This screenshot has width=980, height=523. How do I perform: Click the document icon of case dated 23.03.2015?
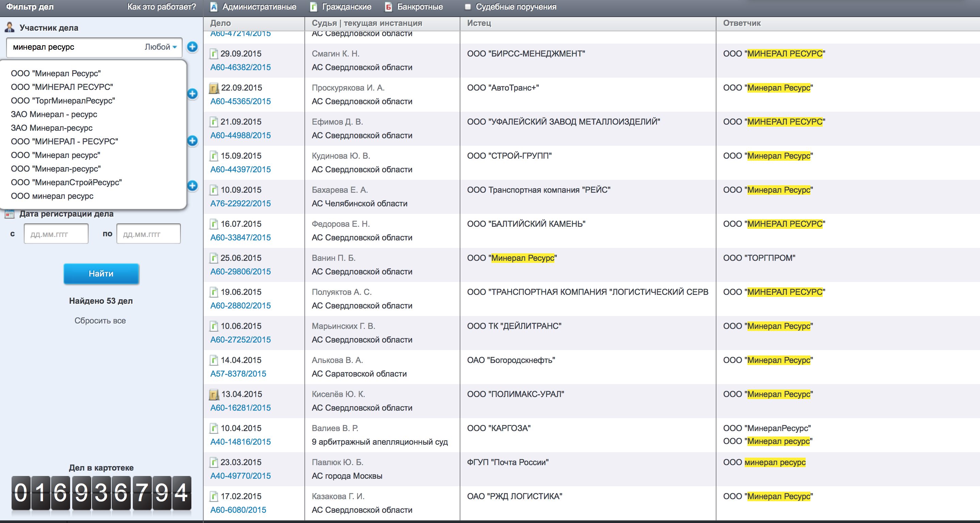214,462
